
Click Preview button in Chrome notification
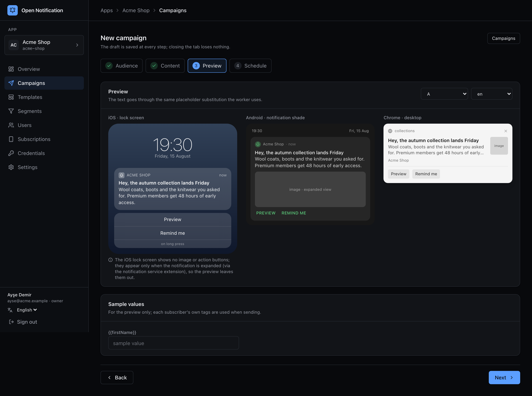tap(399, 174)
